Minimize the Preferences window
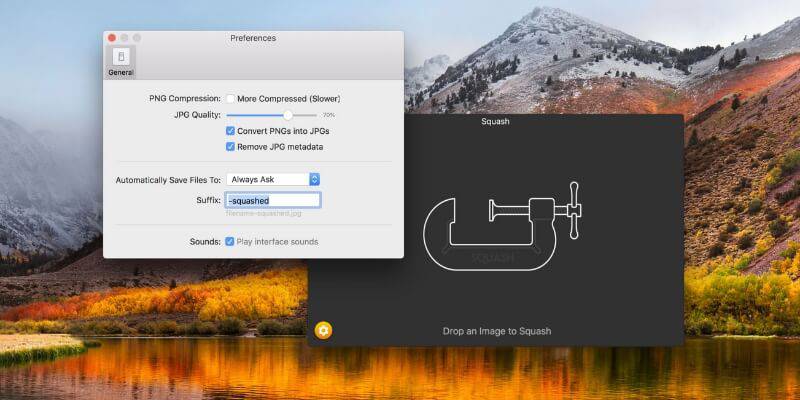 (124, 38)
